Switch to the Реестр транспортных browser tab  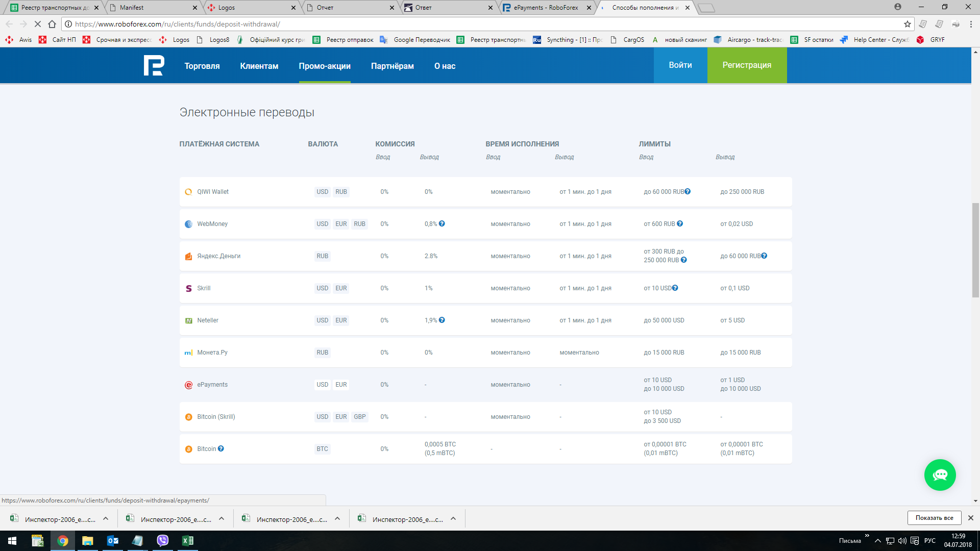[x=54, y=8]
